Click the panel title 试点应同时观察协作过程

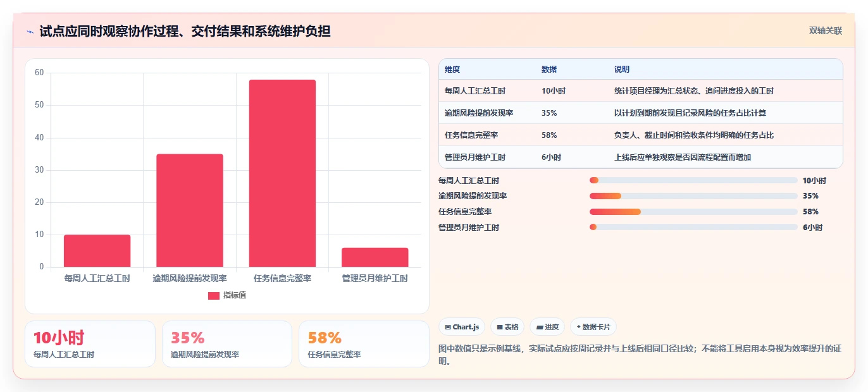[185, 31]
